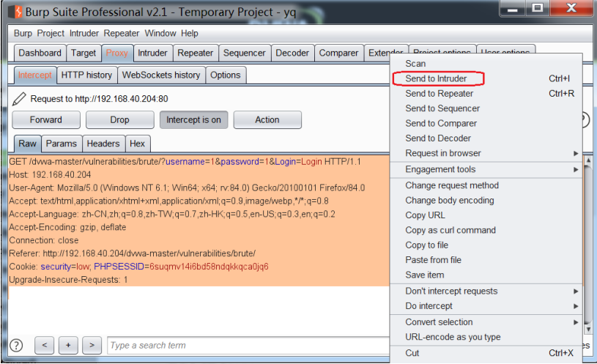Click the request scrollbar down arrow
The width and height of the screenshot is (597, 364).
(x=588, y=330)
